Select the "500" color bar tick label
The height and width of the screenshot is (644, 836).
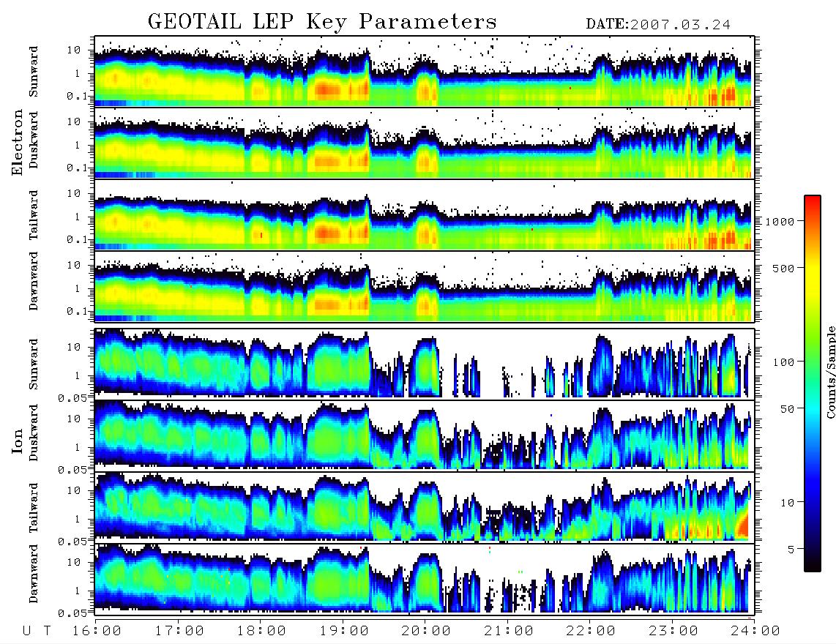[x=783, y=268]
